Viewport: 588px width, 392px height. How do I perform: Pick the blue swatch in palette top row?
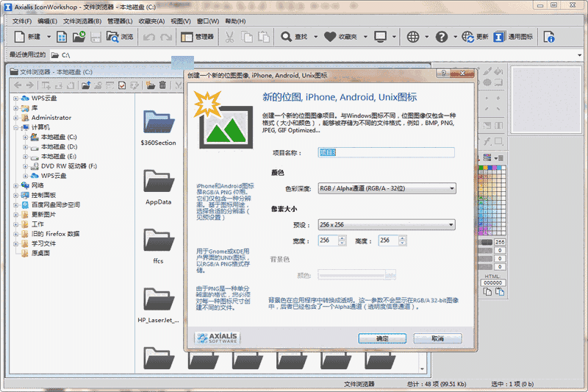[490, 168]
